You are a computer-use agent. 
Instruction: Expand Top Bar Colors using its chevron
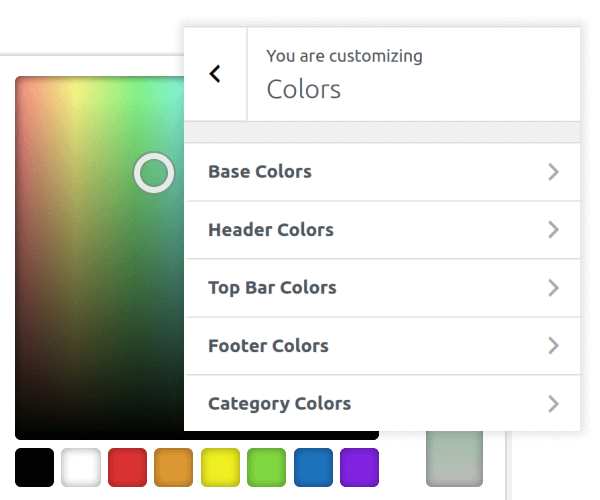pos(553,288)
